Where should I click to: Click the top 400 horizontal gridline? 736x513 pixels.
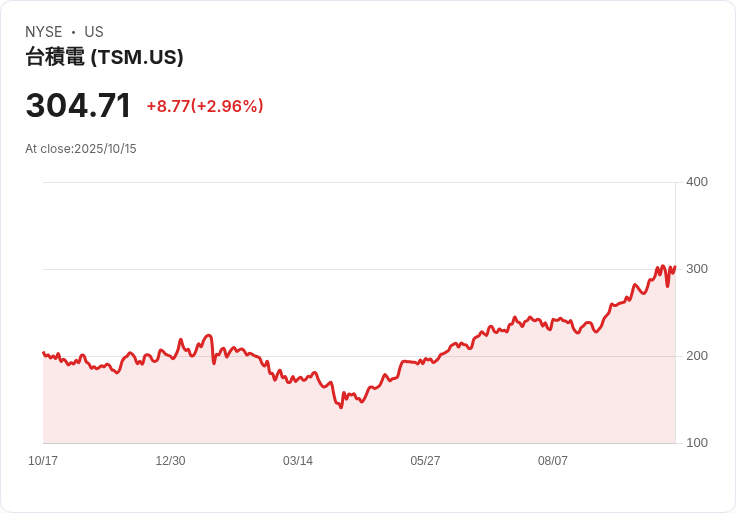[358, 182]
